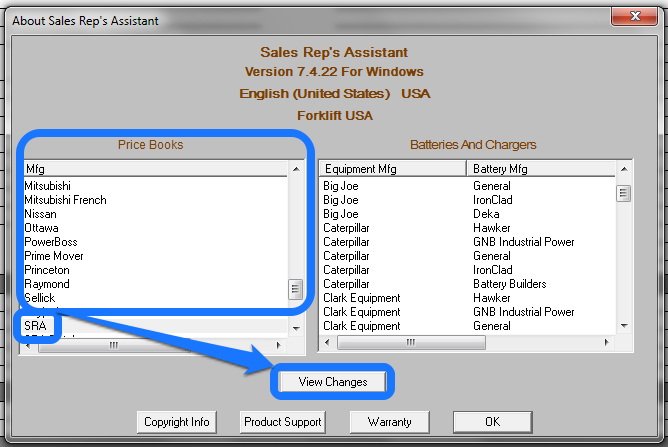Select the SRA price book entry

tap(37, 326)
